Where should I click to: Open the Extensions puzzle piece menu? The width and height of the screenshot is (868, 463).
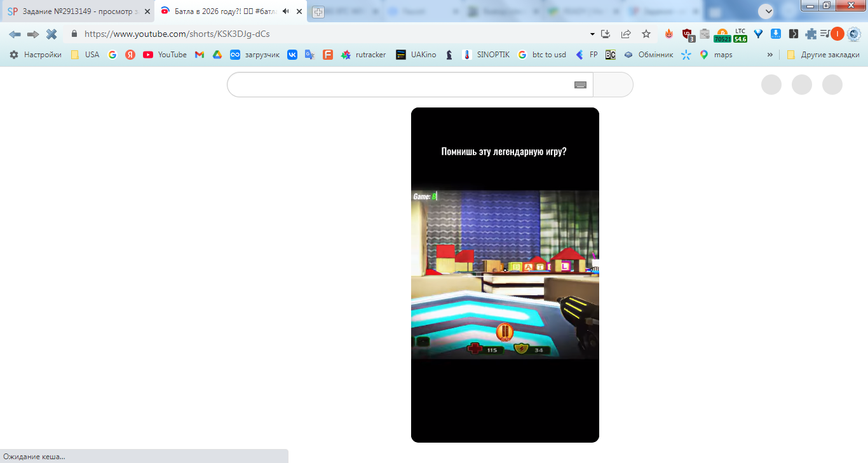[811, 34]
